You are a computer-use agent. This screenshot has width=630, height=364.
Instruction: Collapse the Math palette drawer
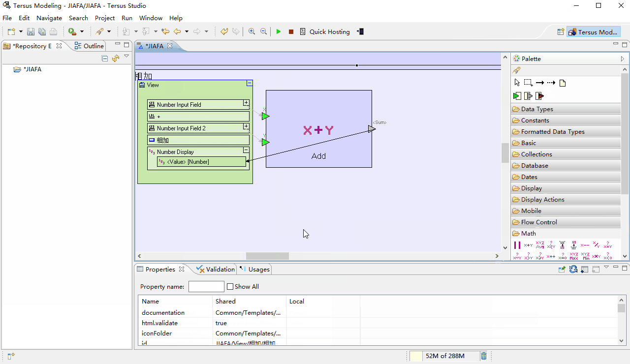coord(566,234)
